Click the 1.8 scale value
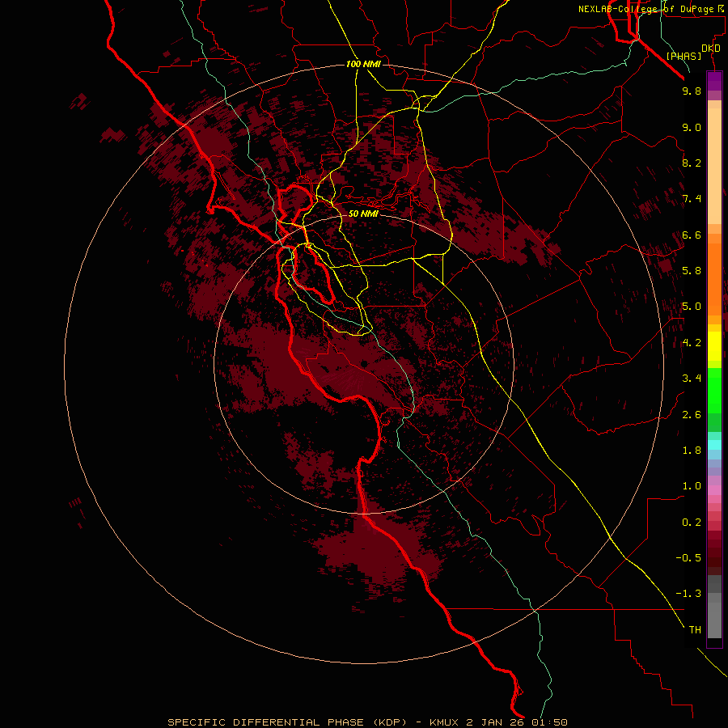The image size is (728, 728). tap(692, 451)
